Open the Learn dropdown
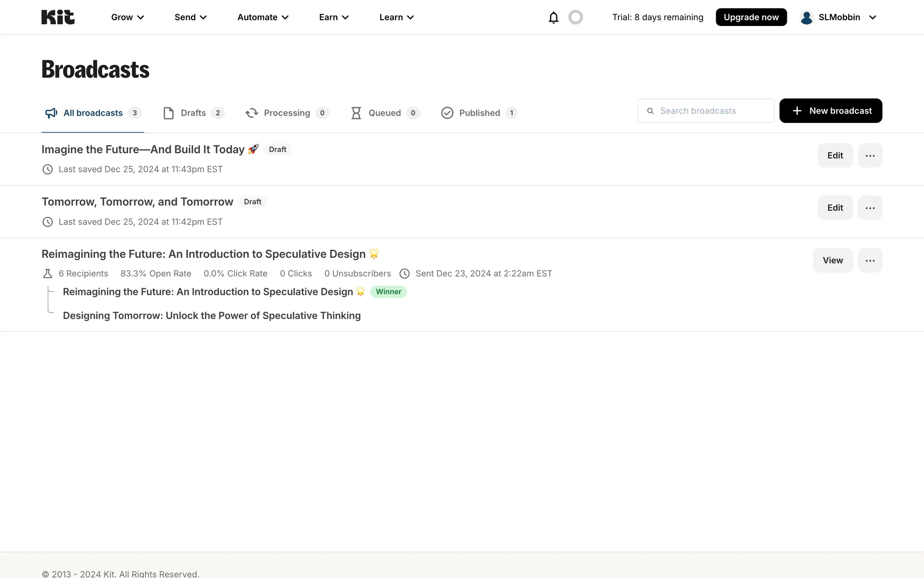The width and height of the screenshot is (924, 578). click(397, 17)
